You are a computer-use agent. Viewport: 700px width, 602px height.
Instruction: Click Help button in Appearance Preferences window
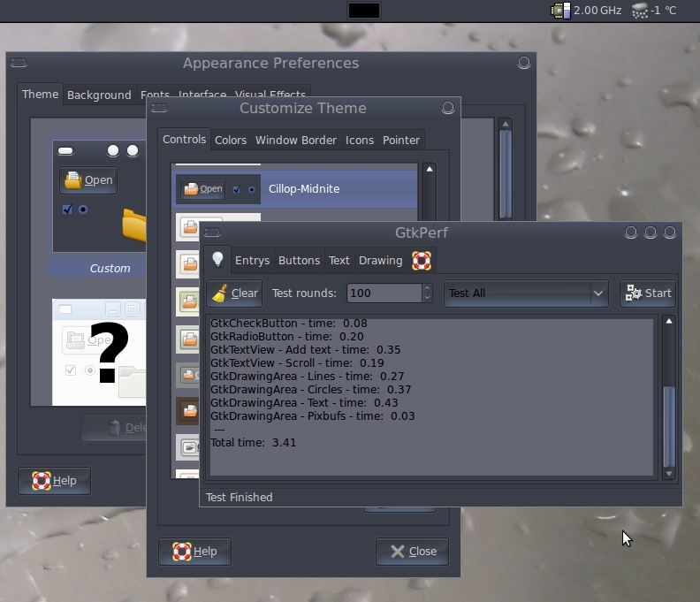tap(54, 481)
